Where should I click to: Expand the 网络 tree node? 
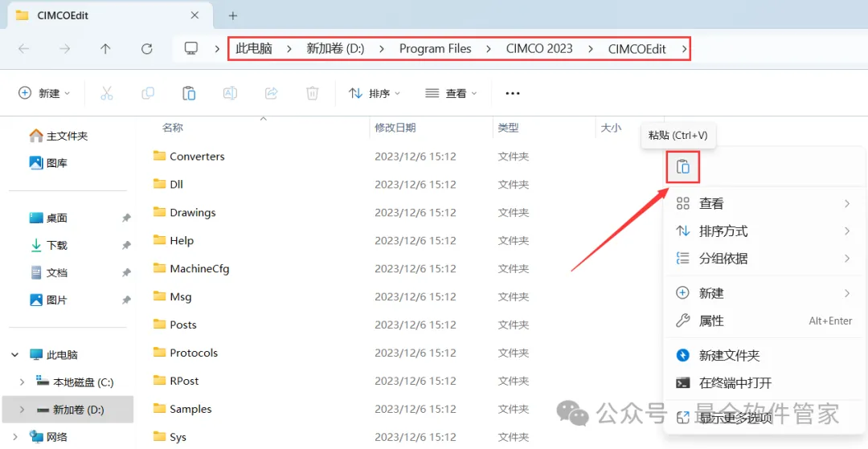(15, 437)
